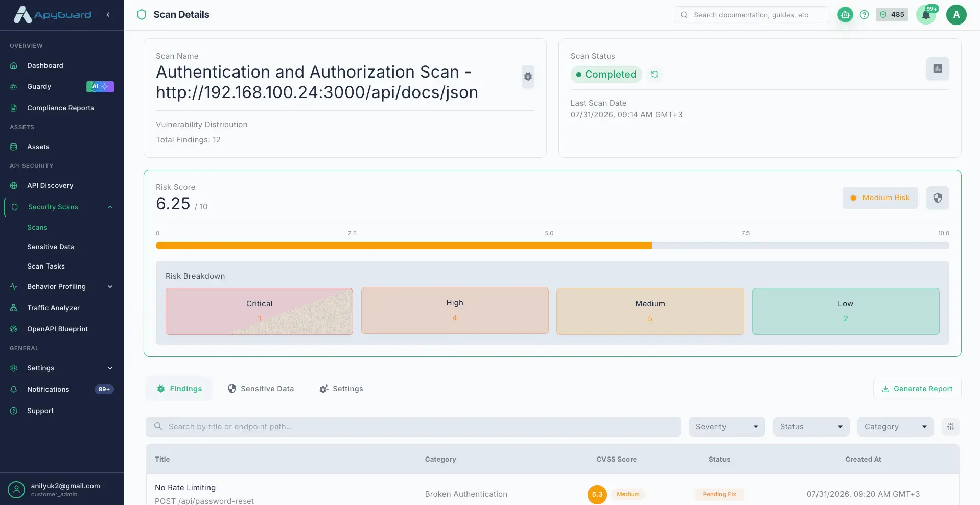Click the 485 credits badge
This screenshot has height=505, width=980.
892,15
